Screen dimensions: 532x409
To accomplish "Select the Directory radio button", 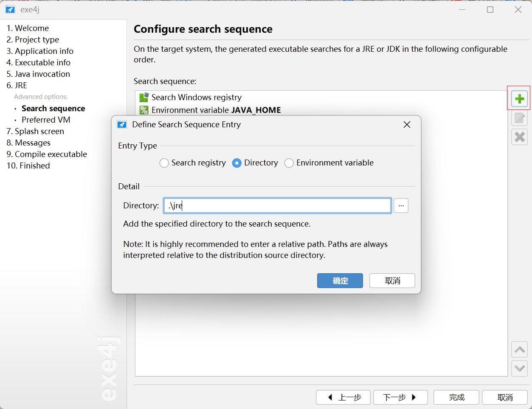I will point(237,163).
